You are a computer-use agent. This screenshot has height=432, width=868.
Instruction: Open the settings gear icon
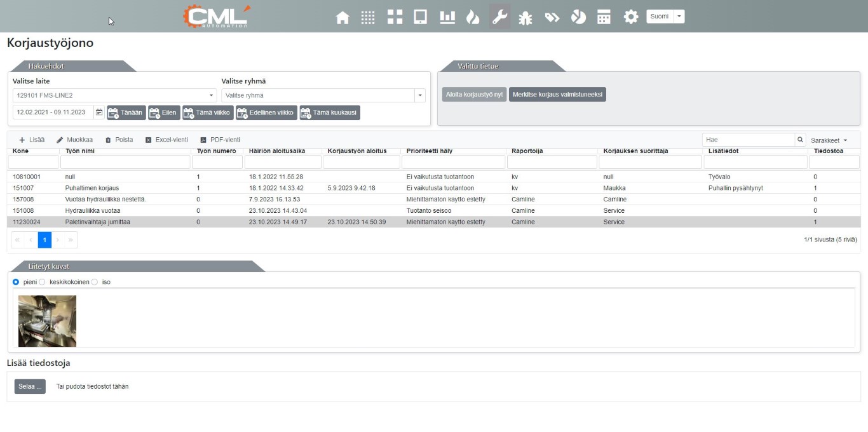point(630,17)
